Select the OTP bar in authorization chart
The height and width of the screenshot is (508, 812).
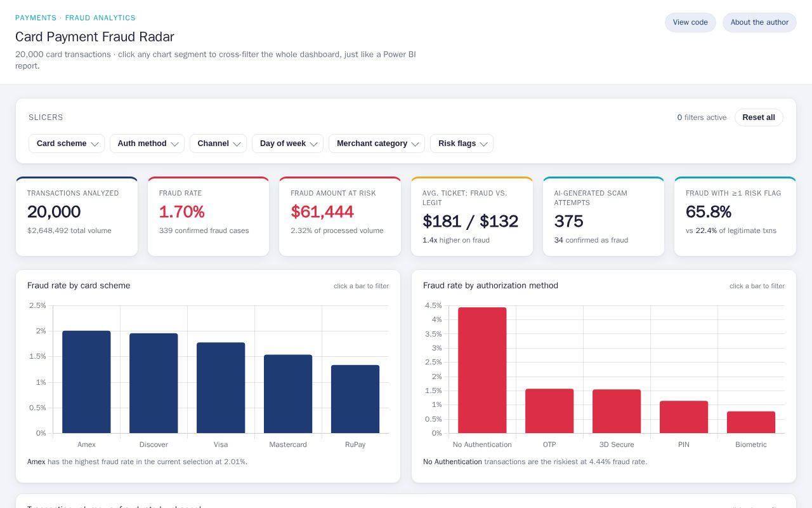[x=549, y=411]
